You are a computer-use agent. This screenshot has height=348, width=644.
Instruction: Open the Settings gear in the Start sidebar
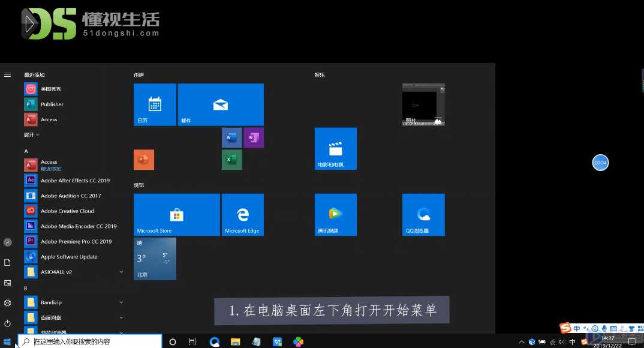7,303
